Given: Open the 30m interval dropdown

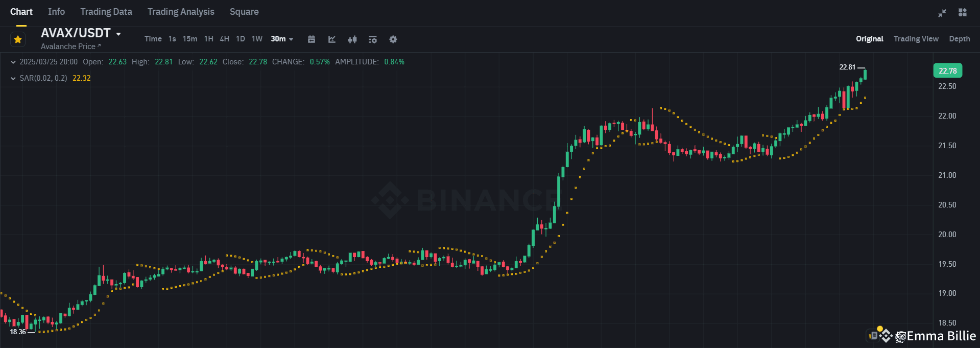Looking at the screenshot, I should click(282, 39).
